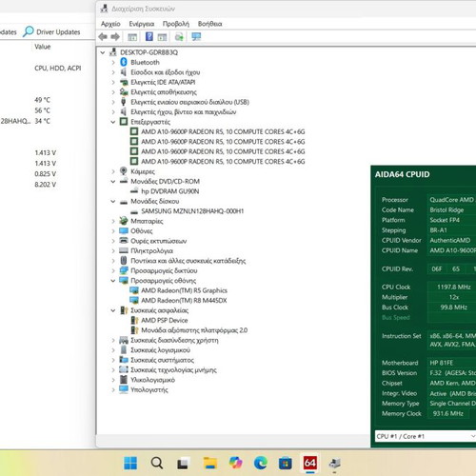Click the keyboard icon beside Πληκτρολόγια
Viewport: 476px width, 476px height.
124,250
